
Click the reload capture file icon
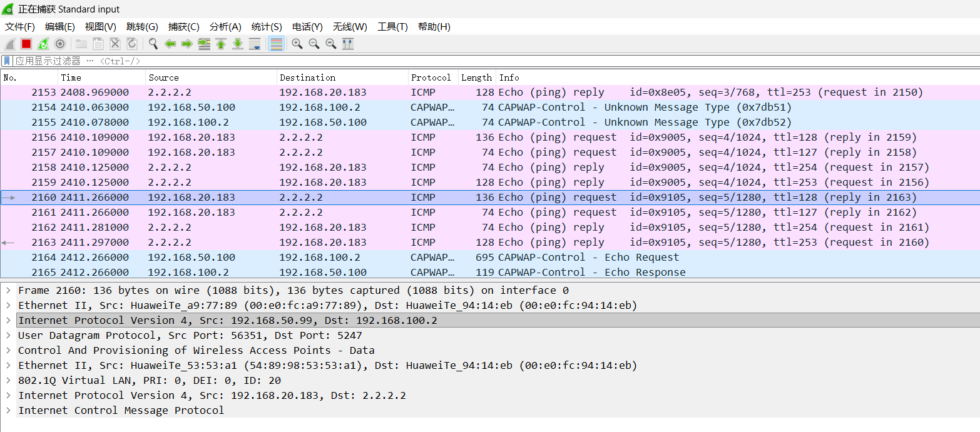(x=132, y=44)
